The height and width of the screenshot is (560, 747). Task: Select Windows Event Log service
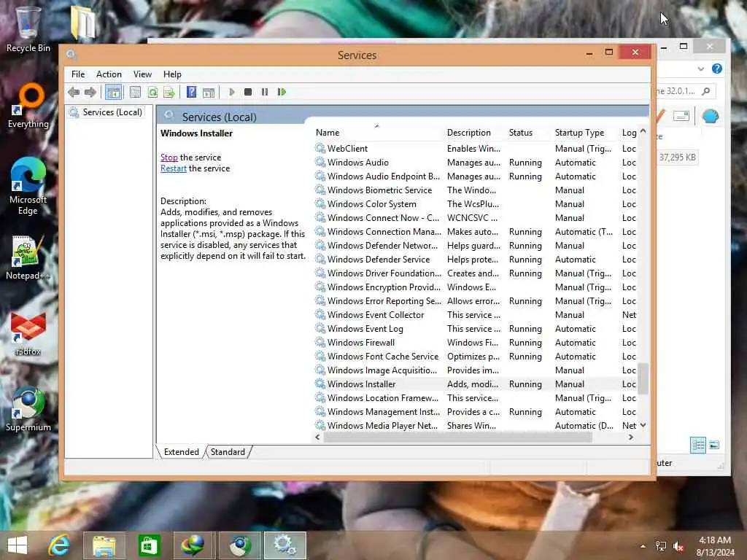point(476,329)
